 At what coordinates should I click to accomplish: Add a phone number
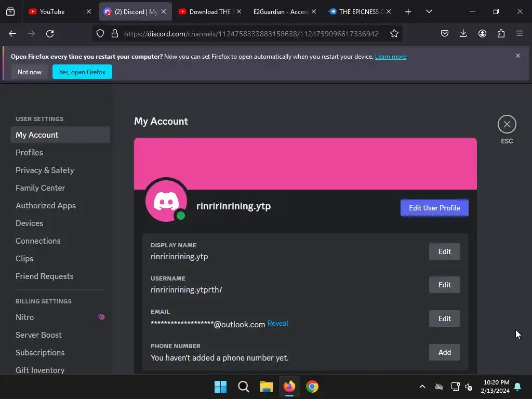click(445, 352)
